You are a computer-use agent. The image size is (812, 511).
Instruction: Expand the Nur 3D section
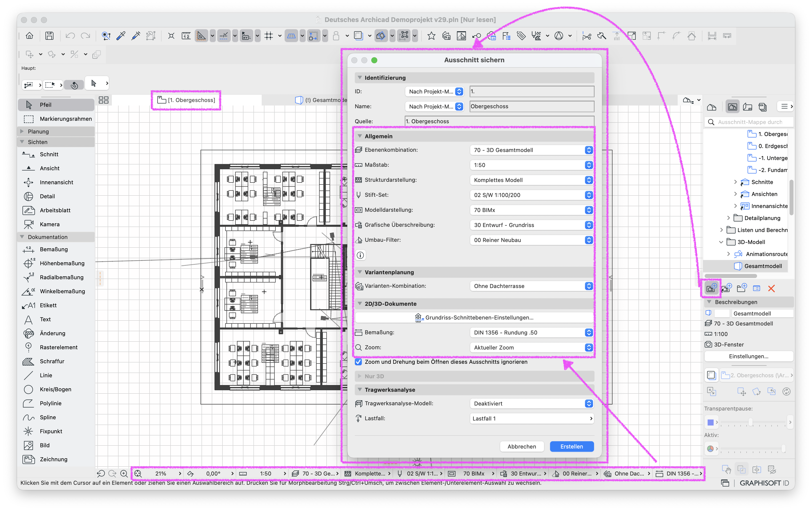[360, 376]
